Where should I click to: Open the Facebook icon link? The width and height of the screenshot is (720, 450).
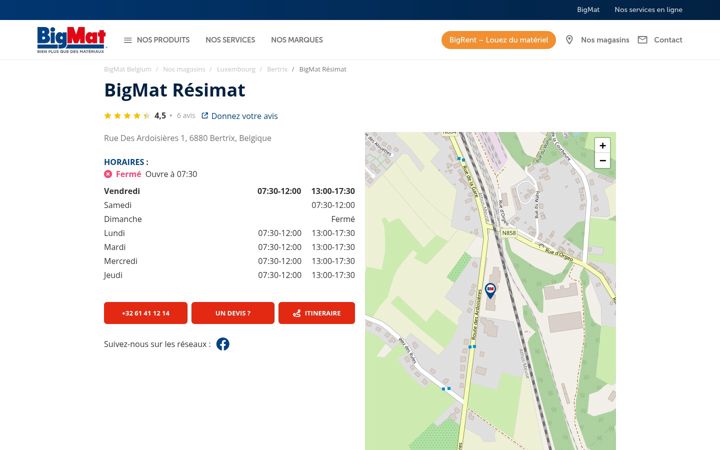click(x=223, y=344)
